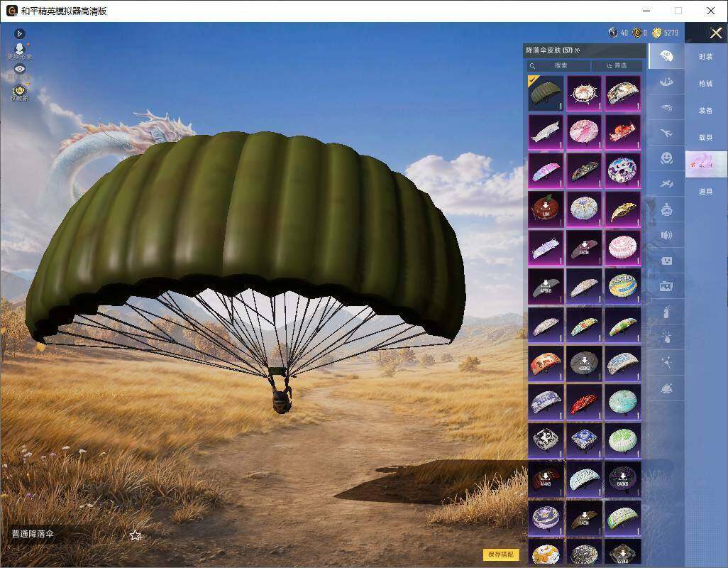This screenshot has width=728, height=568.
Task: Select the teal round parachute skin
Action: pos(623,402)
